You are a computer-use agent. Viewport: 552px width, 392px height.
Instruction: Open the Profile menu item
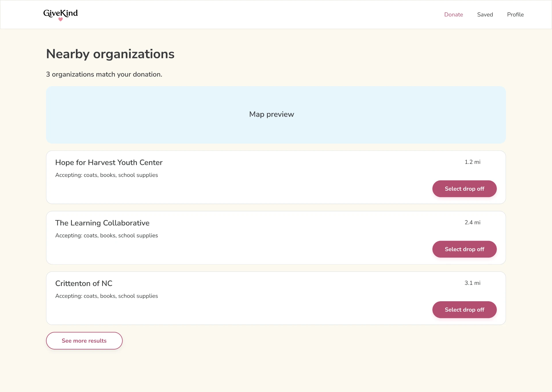pyautogui.click(x=515, y=15)
